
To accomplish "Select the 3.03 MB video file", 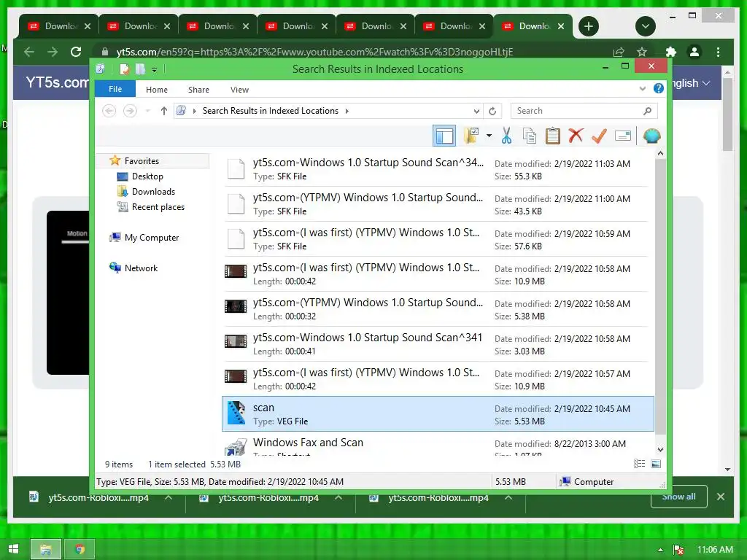I will [438, 344].
